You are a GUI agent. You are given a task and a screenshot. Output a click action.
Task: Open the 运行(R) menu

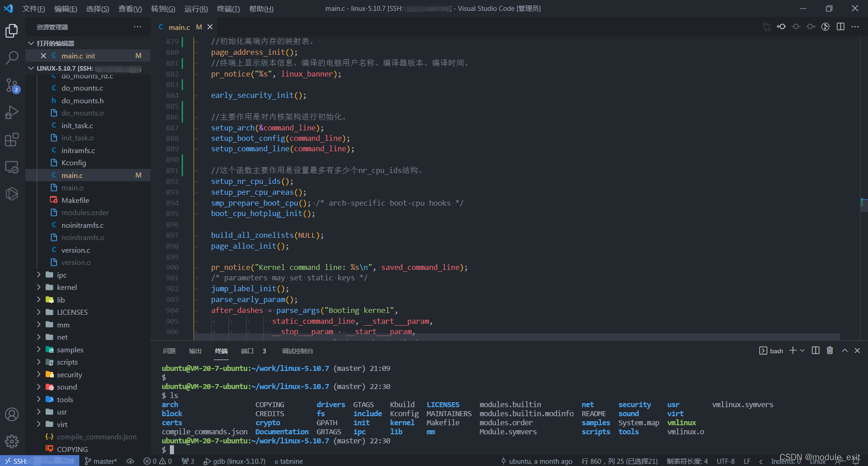point(196,9)
